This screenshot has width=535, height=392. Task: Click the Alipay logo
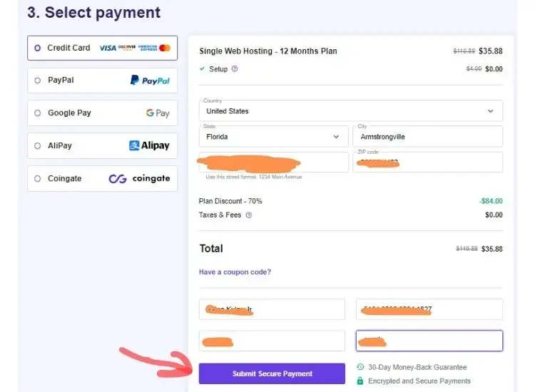tap(149, 145)
